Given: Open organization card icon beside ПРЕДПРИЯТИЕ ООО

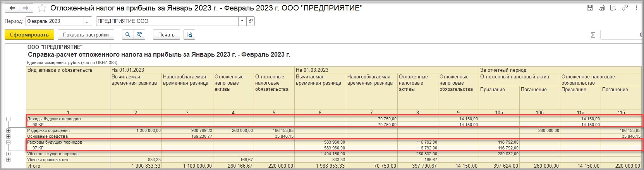Looking at the screenshot, I should click(x=251, y=21).
